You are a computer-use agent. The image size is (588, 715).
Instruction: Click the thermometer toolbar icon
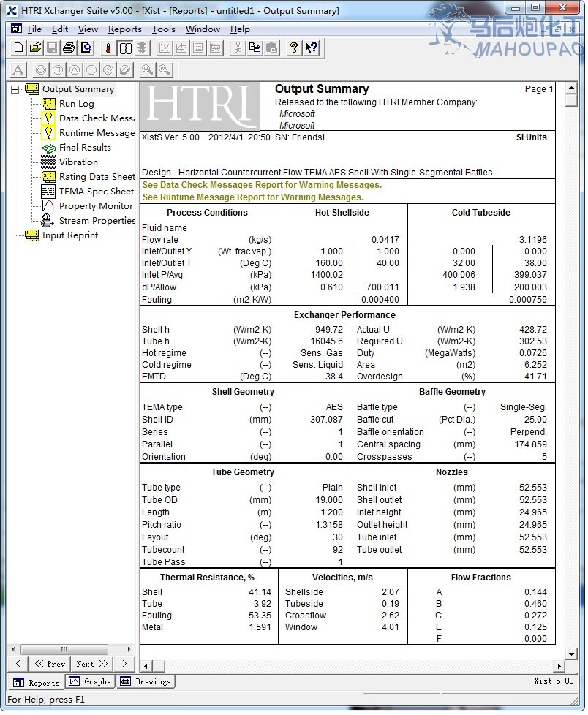108,48
